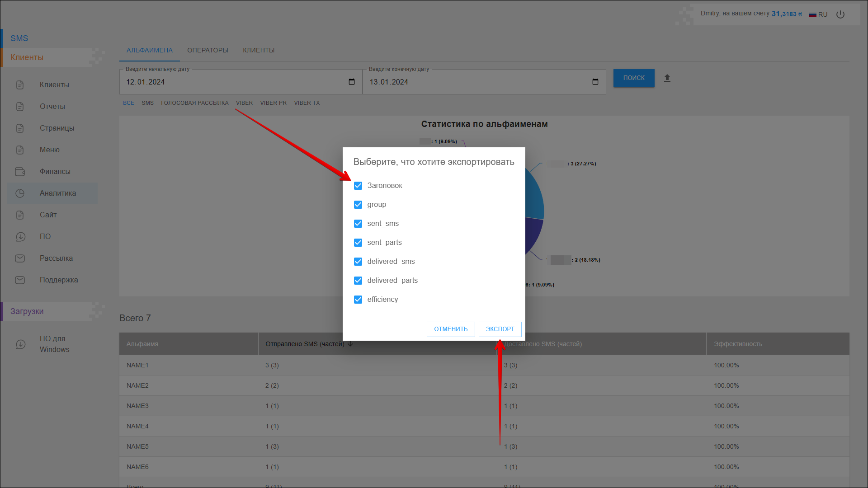Screen dimensions: 868x488
Task: Click the Windows software download icon
Action: [x=21, y=344]
